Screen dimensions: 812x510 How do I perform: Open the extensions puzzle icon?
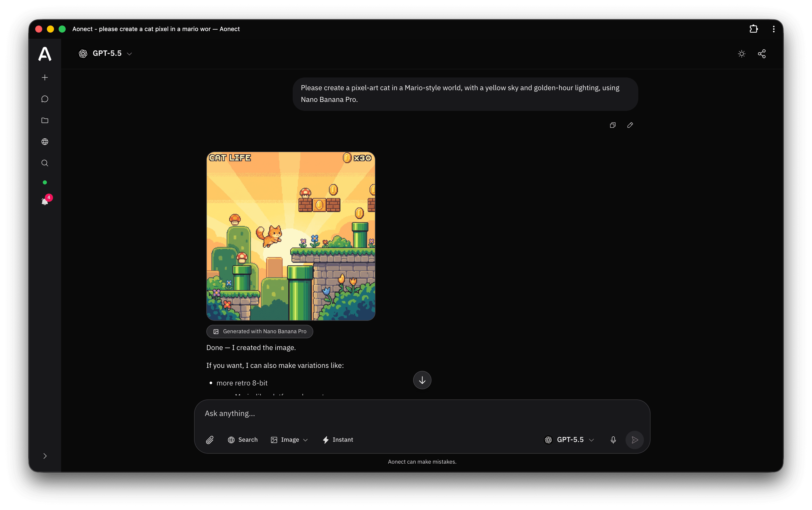[754, 29]
